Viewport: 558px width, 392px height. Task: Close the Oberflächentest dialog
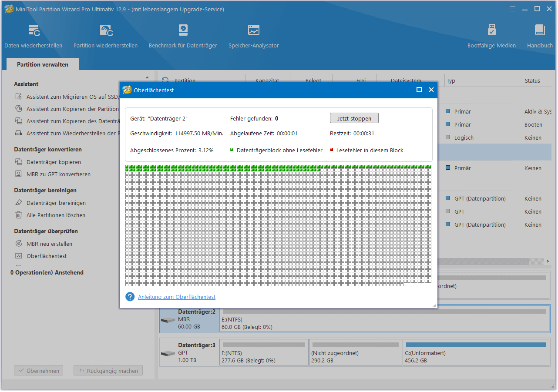431,90
